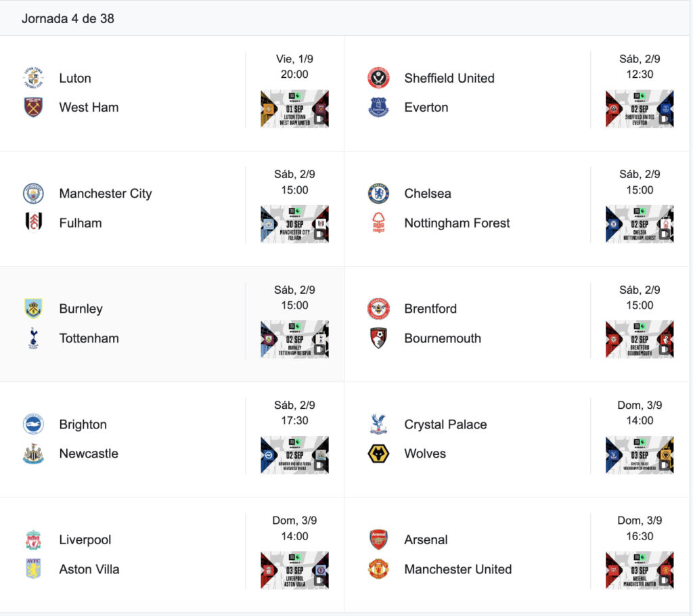693x616 pixels.
Task: Open the Arsenal vs Manchester United video thumbnail
Action: tap(640, 570)
